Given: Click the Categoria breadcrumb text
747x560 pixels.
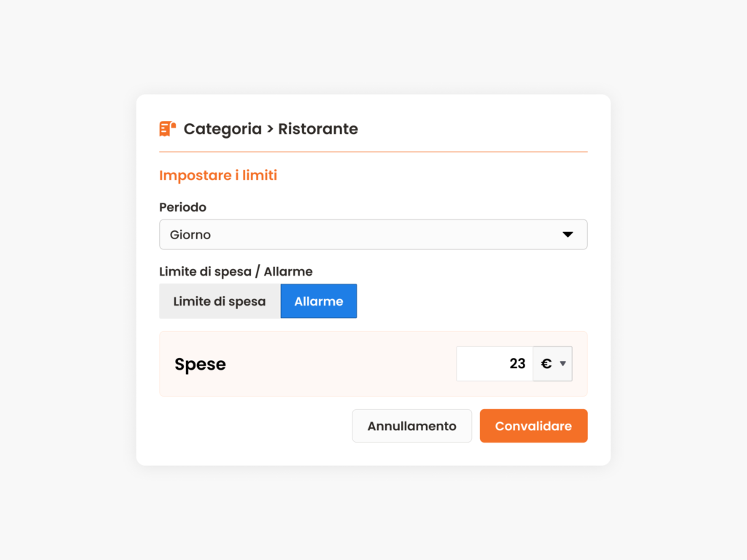Looking at the screenshot, I should coord(222,129).
